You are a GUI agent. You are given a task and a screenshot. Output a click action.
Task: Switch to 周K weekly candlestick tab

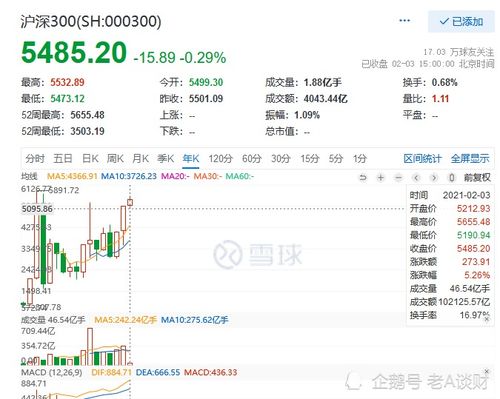point(115,159)
